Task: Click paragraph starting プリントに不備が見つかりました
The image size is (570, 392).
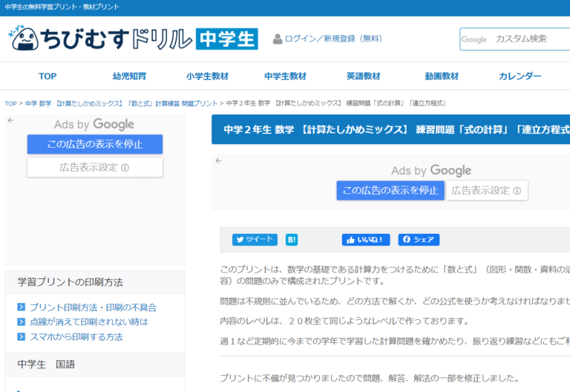Action: tap(370, 378)
